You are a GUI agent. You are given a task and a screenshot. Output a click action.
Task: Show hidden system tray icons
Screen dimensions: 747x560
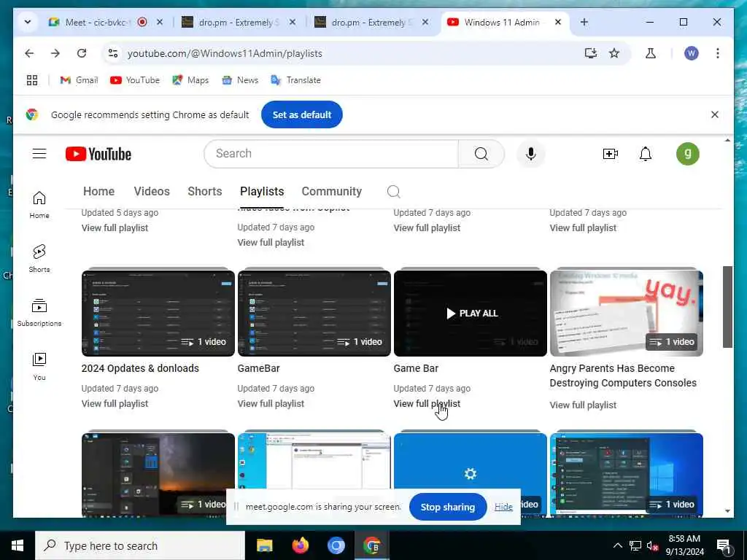tap(617, 545)
